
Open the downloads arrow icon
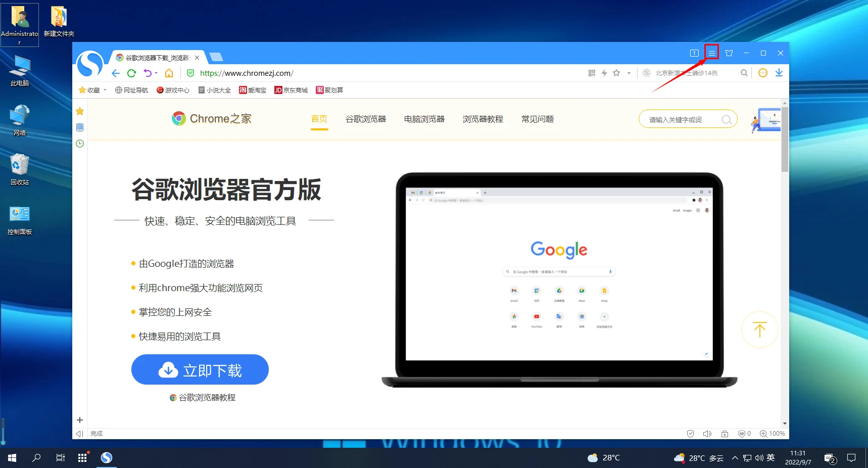[779, 73]
